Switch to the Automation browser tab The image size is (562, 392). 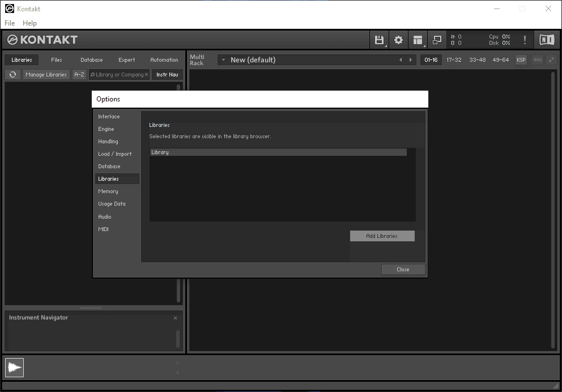click(x=164, y=60)
